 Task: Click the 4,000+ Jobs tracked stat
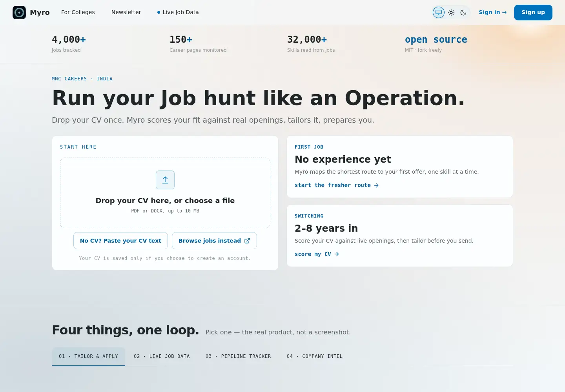(69, 44)
